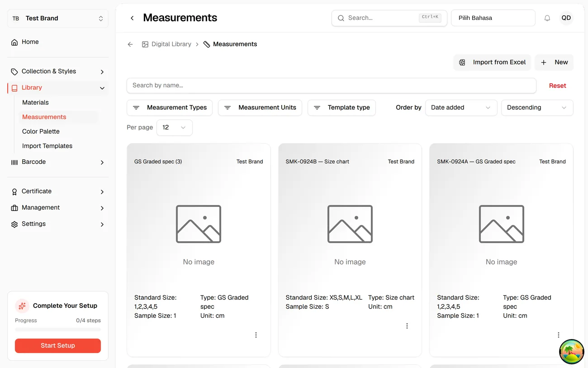Image resolution: width=588 pixels, height=368 pixels.
Task: Click the Management briefcase icon
Action: pyautogui.click(x=14, y=208)
